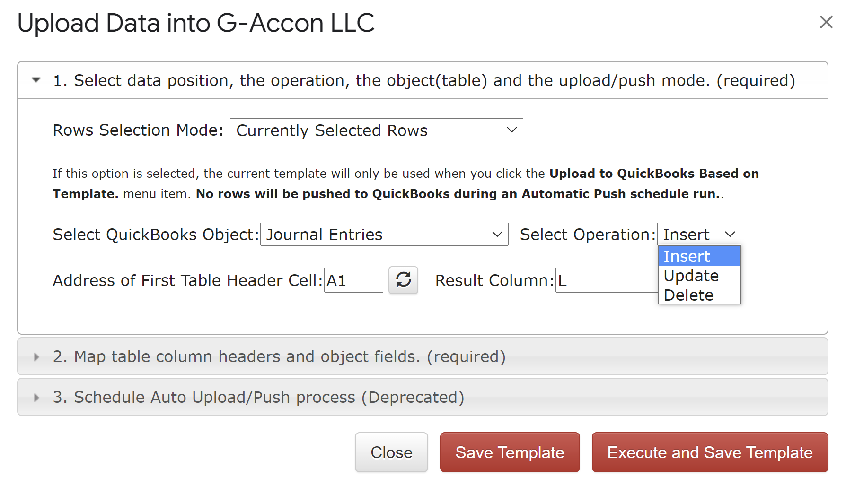Click Execute and Save Template button

coord(710,452)
